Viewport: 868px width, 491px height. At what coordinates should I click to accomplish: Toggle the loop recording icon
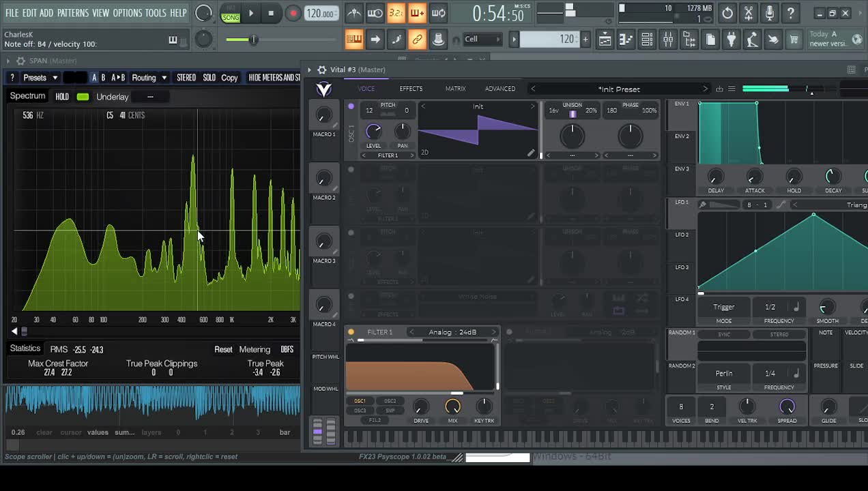(x=438, y=13)
